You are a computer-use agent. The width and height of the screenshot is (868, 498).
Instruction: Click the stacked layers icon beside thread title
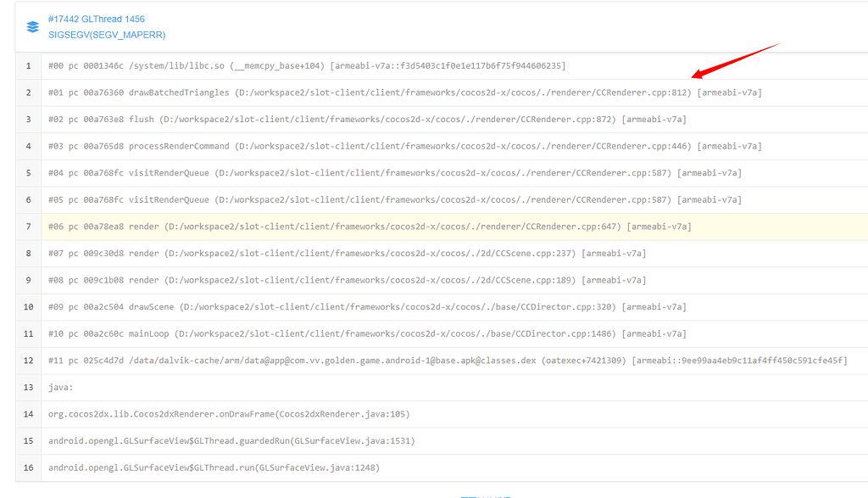(x=32, y=25)
